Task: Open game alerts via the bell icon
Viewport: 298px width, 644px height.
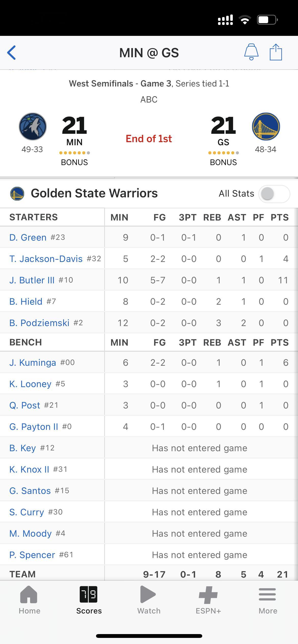Action: (x=251, y=52)
